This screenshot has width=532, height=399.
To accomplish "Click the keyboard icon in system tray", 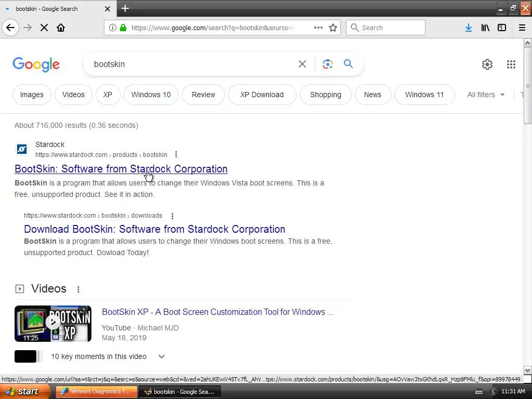I will [478, 392].
